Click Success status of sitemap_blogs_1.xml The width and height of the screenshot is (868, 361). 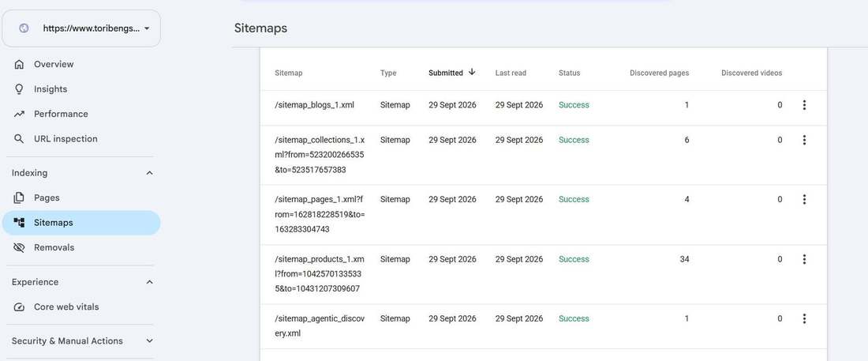point(574,105)
